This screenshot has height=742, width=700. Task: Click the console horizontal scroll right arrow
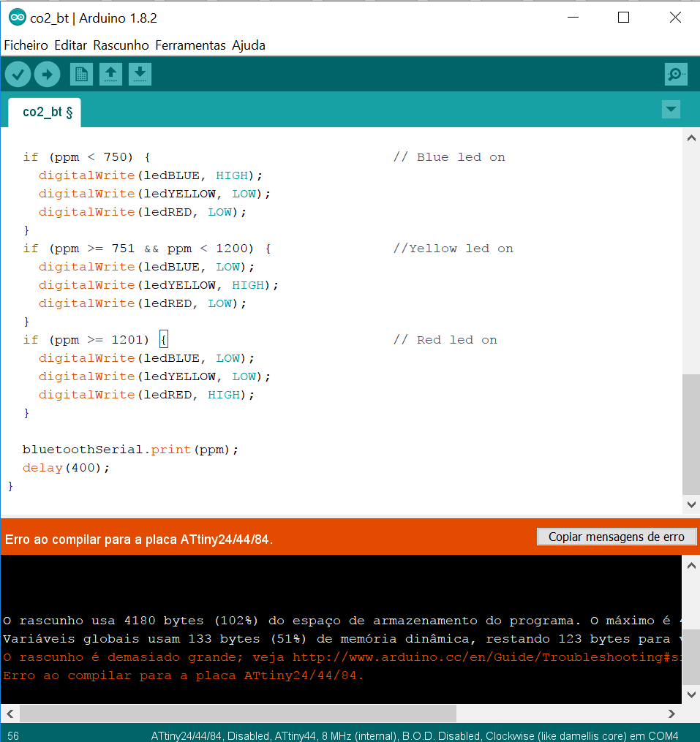[x=671, y=713]
